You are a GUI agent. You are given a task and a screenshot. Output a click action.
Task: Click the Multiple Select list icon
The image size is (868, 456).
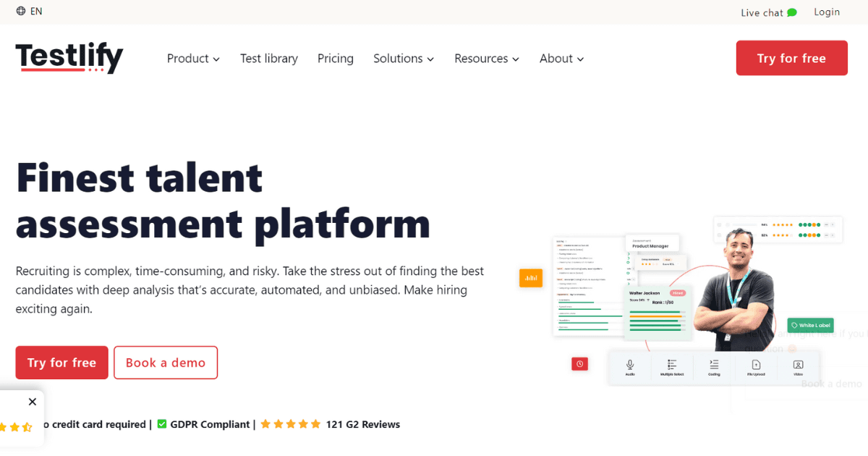(x=672, y=365)
